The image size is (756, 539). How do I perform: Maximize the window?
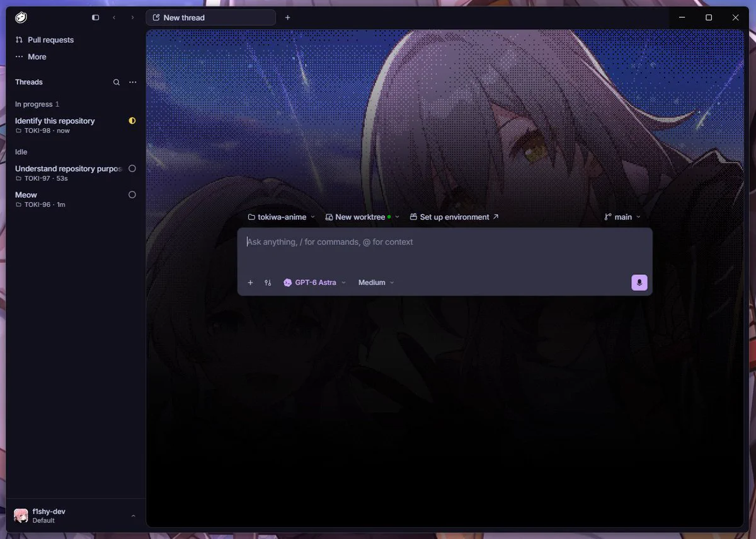(709, 18)
